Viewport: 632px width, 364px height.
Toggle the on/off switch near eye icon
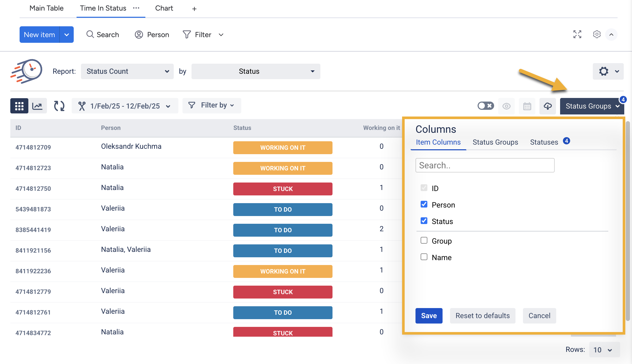[x=486, y=106]
